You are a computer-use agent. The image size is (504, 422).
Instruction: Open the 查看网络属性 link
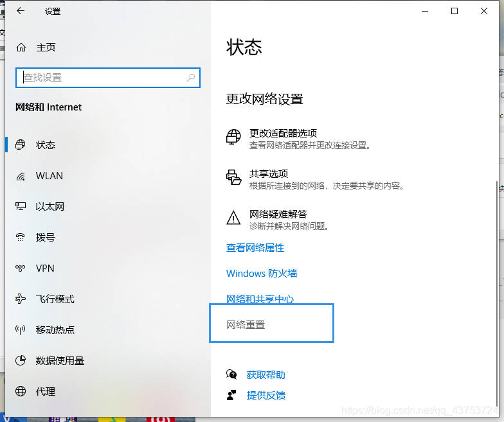(255, 248)
